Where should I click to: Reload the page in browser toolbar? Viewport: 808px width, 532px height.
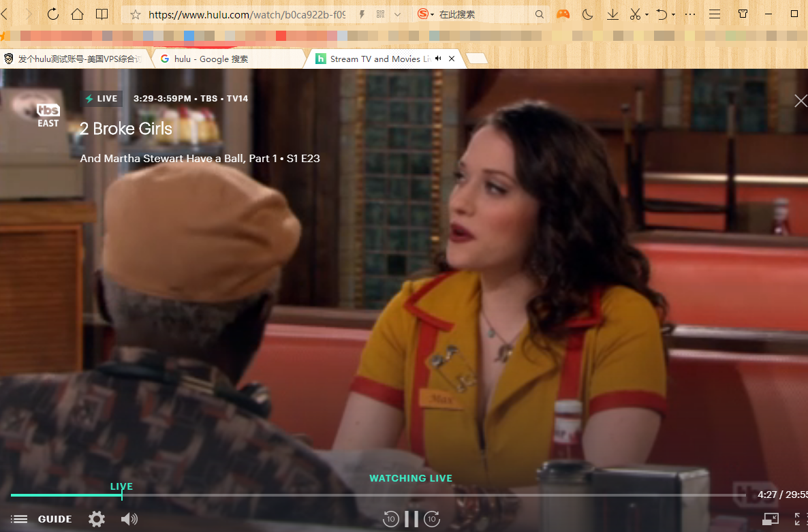click(x=53, y=14)
